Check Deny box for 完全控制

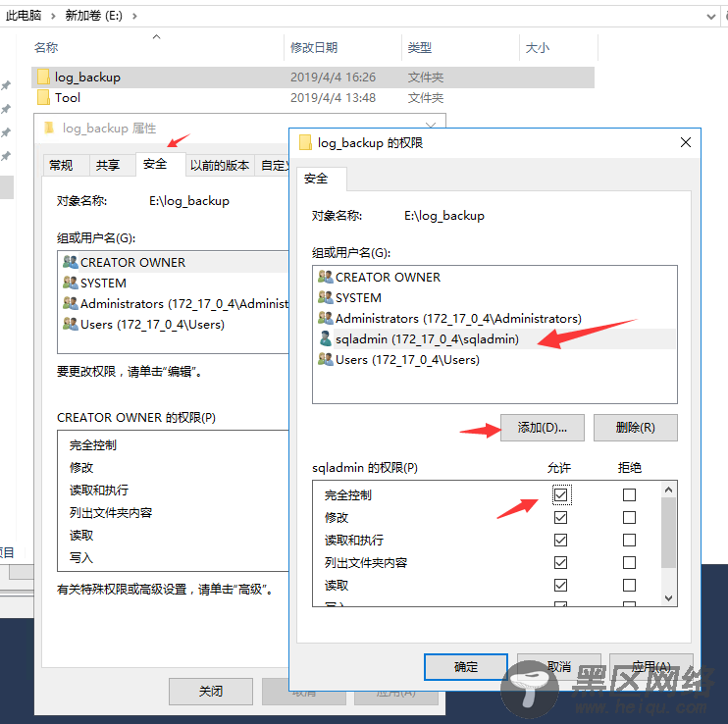629,495
